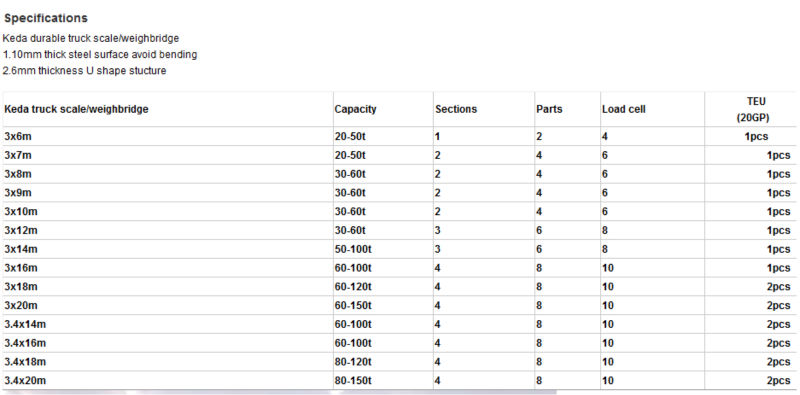Click the 30-60t capacity in the 3x10m row
The height and width of the screenshot is (395, 800).
click(350, 211)
